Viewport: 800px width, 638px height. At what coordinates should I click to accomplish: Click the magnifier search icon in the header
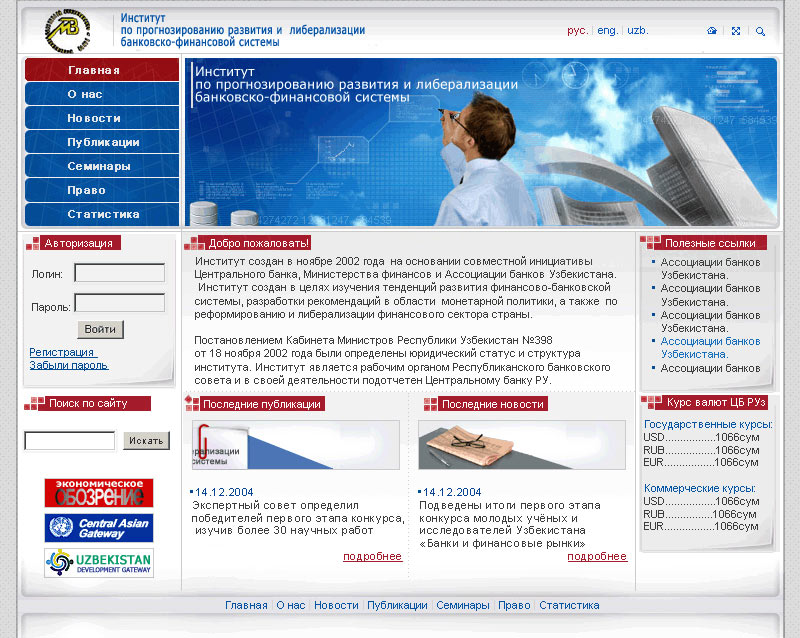760,31
